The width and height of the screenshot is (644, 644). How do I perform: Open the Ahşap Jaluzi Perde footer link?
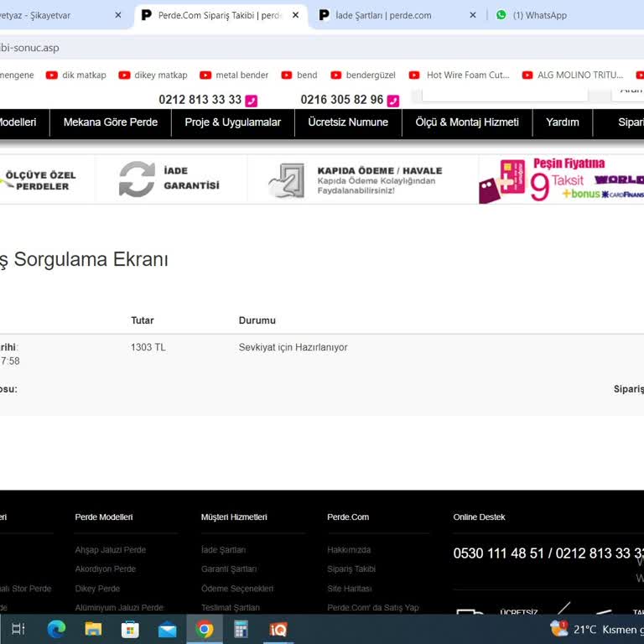(110, 550)
